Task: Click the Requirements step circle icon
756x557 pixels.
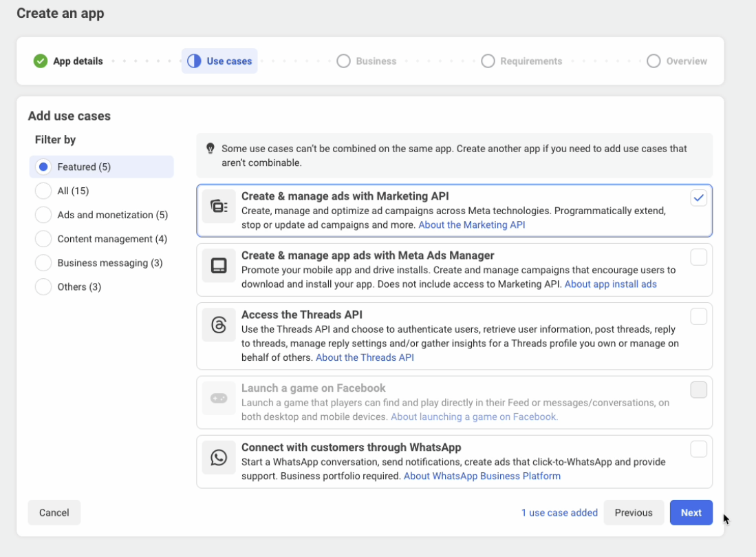Action: click(488, 61)
